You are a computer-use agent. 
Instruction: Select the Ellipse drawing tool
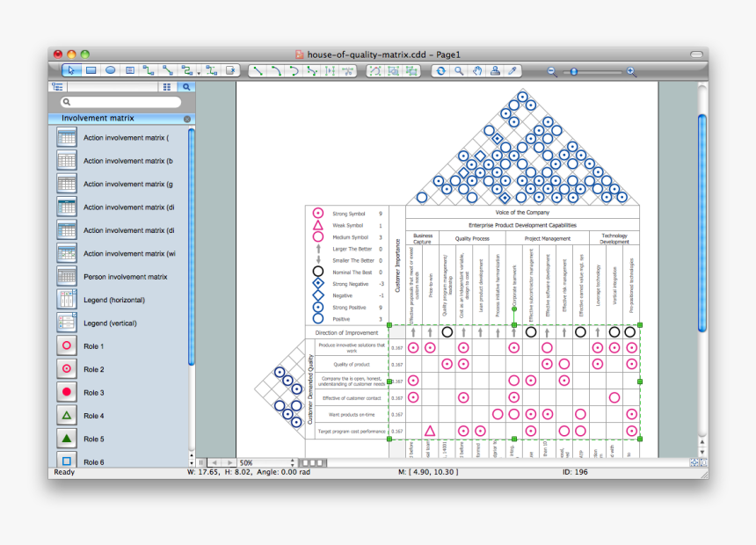[110, 69]
